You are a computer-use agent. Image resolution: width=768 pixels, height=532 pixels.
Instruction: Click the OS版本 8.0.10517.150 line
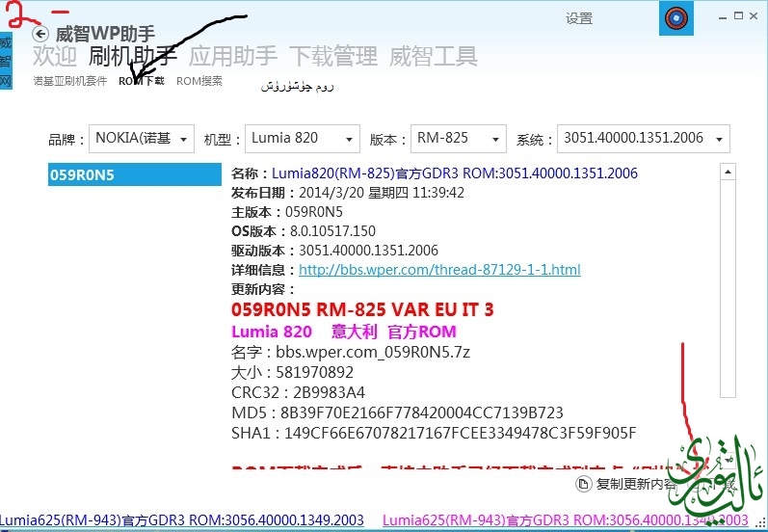[304, 230]
